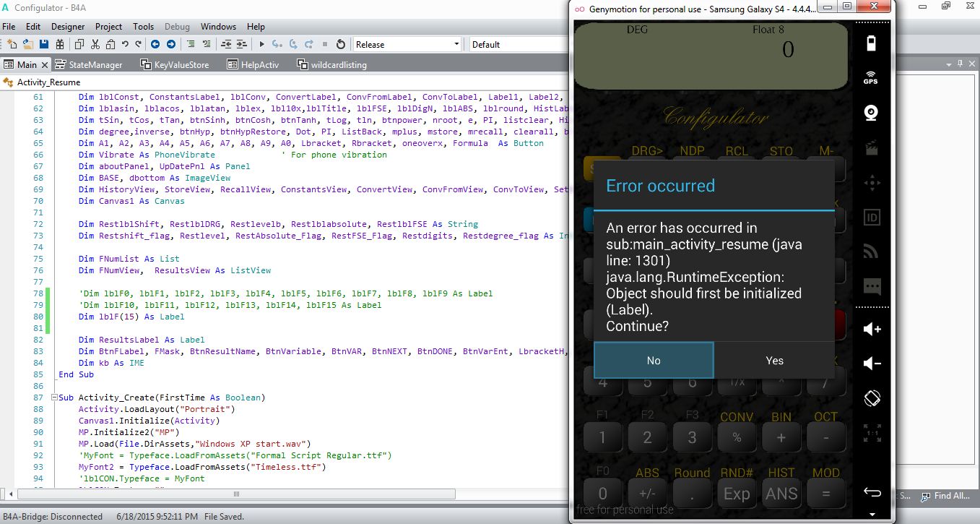The image size is (980, 524).
Task: Decrease emulator volume with the speaker minus icon
Action: 872,364
